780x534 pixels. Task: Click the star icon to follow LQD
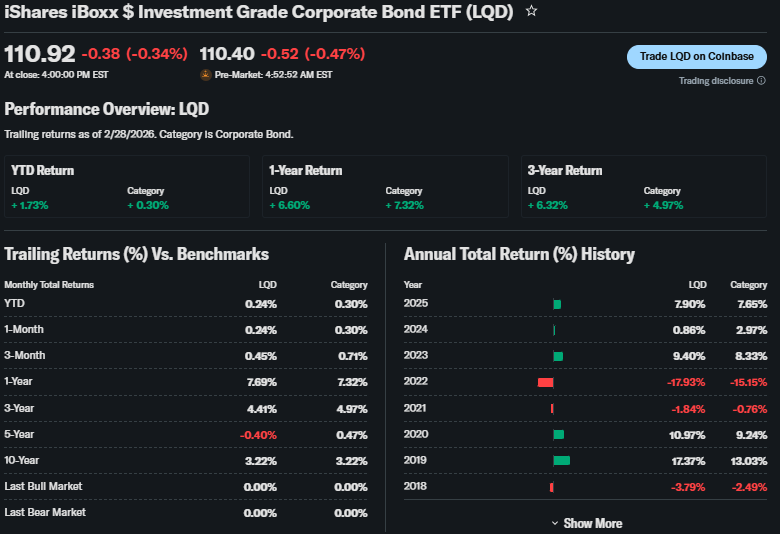(531, 12)
